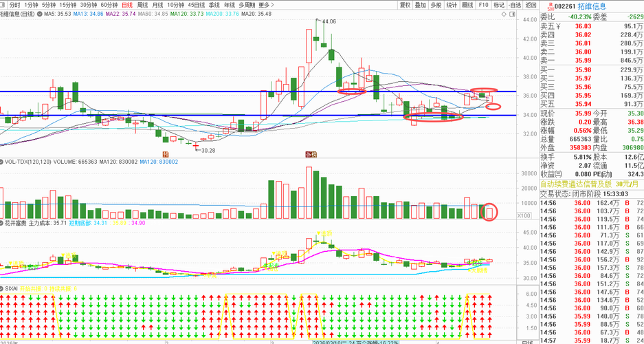The height and width of the screenshot is (344, 644).
Task: Activate the 画线 drawing tool
Action: [x=467, y=5]
